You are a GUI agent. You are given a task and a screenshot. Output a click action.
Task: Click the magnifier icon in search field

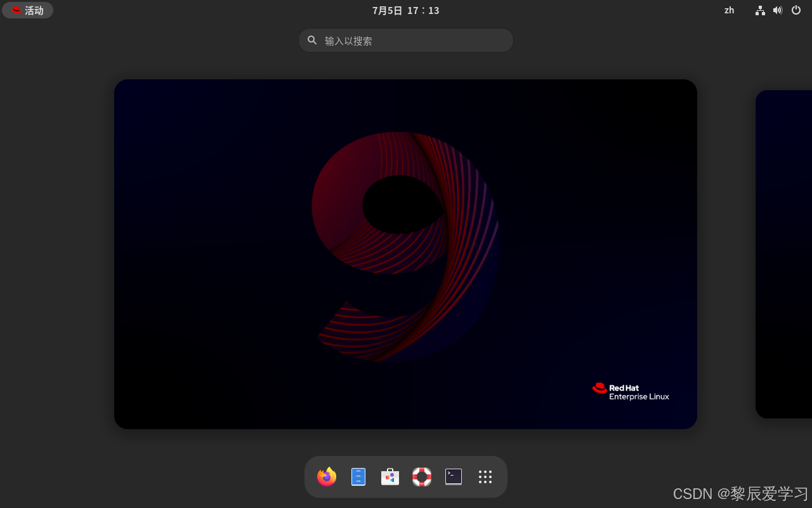[x=312, y=40]
